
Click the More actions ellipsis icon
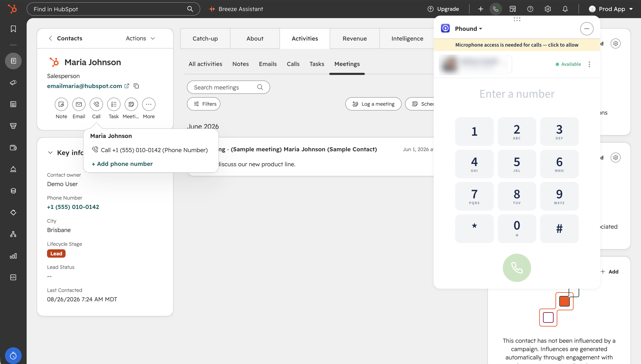pos(149,104)
